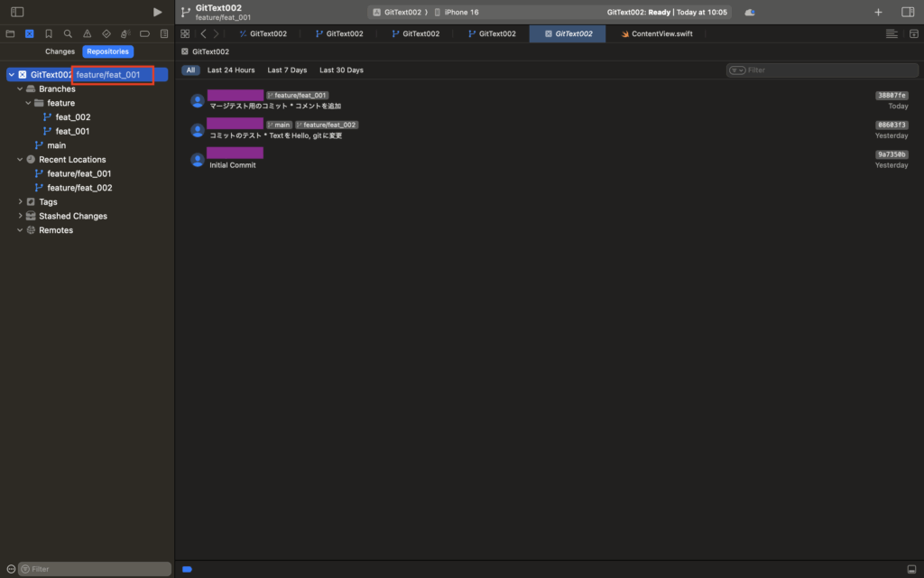Open the commit filter scope dropdown

pos(737,70)
